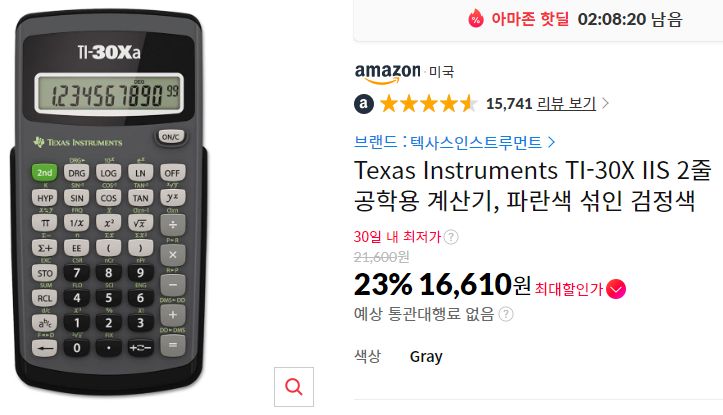Click the chevron after 텍사스인스트루먼트
The image size is (723, 415).
(551, 142)
